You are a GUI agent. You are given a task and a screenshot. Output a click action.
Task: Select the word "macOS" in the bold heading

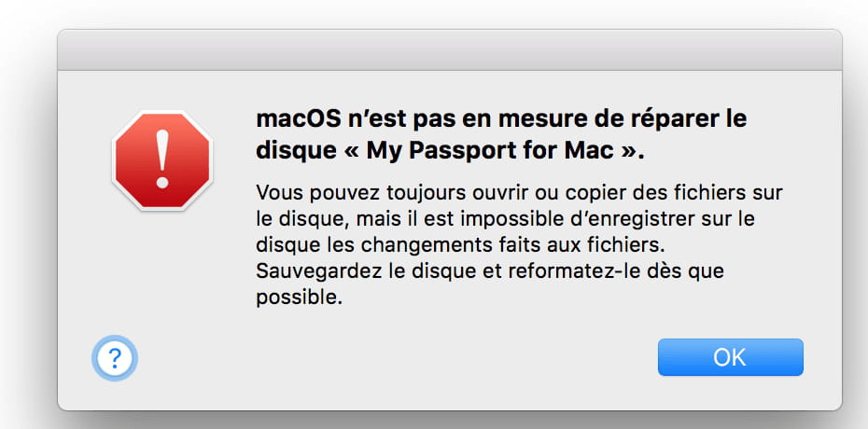tap(299, 118)
